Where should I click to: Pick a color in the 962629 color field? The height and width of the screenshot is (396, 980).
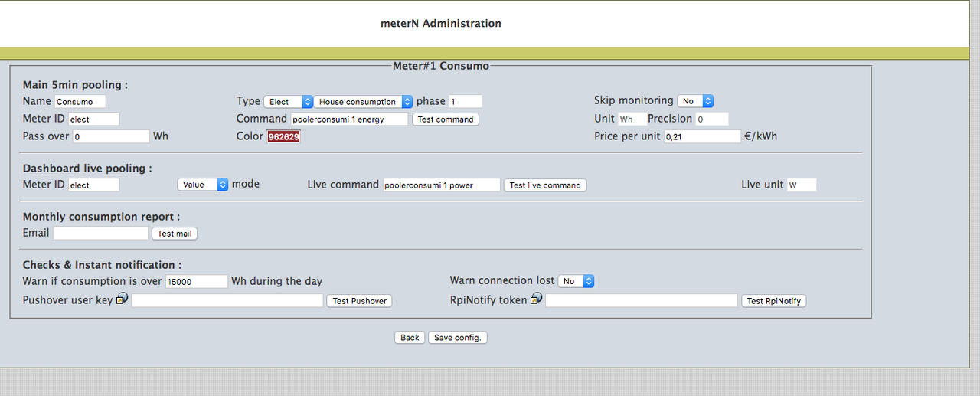pyautogui.click(x=283, y=137)
